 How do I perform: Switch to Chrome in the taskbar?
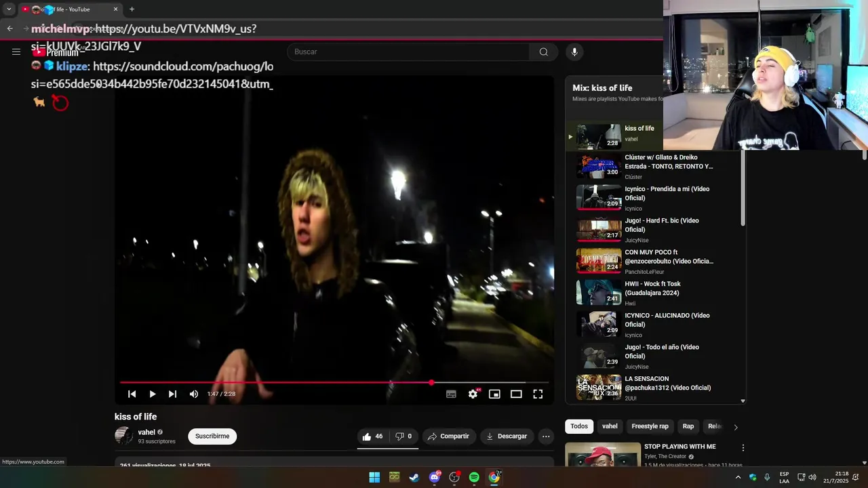(494, 477)
